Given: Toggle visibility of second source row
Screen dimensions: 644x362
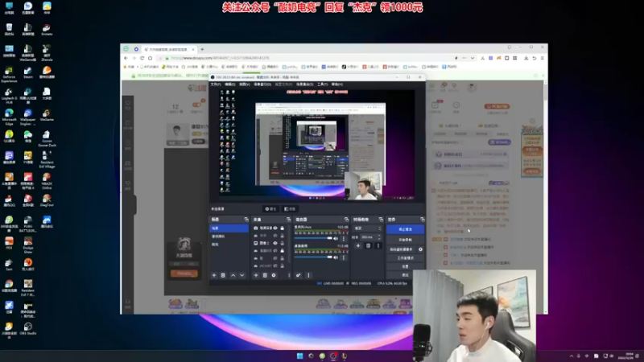Looking at the screenshot, I should tap(275, 236).
